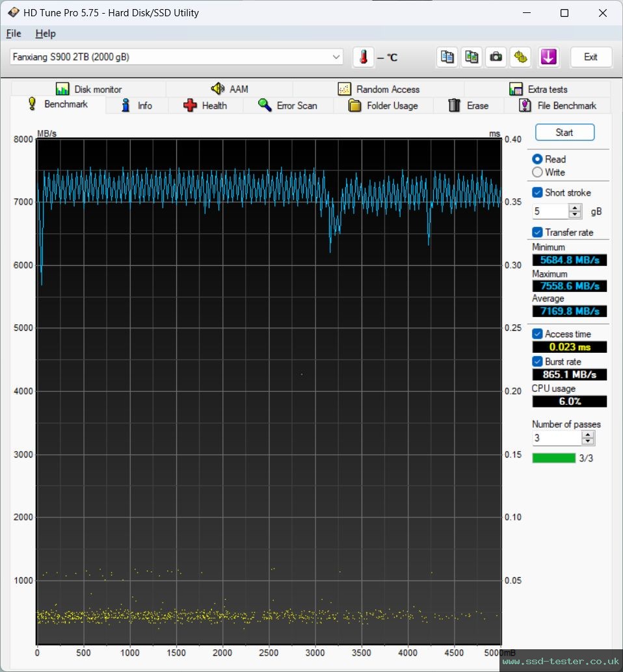Click the red cross Health icon

point(190,105)
